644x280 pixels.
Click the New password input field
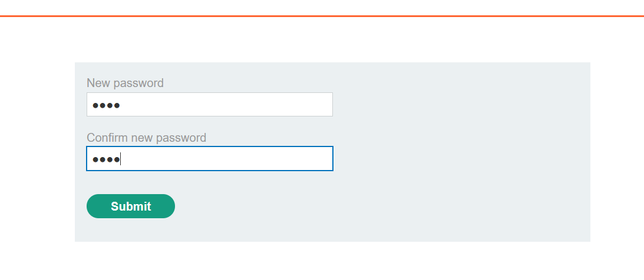tap(209, 105)
